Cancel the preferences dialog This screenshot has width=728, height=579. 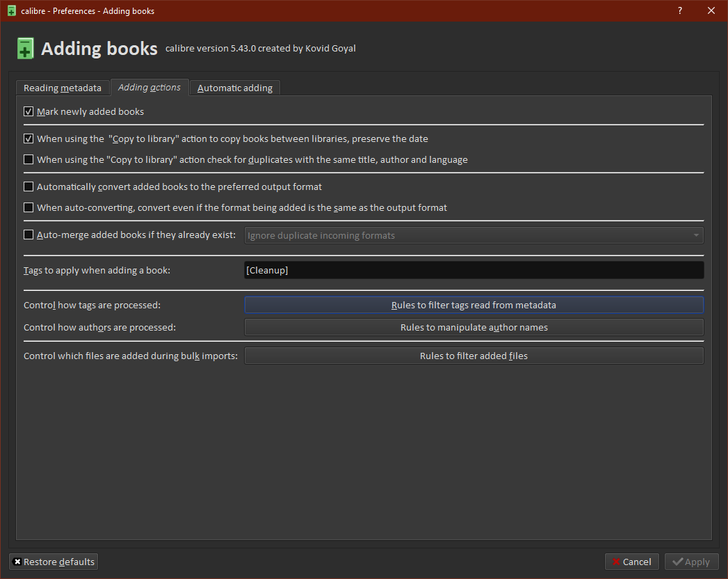631,562
